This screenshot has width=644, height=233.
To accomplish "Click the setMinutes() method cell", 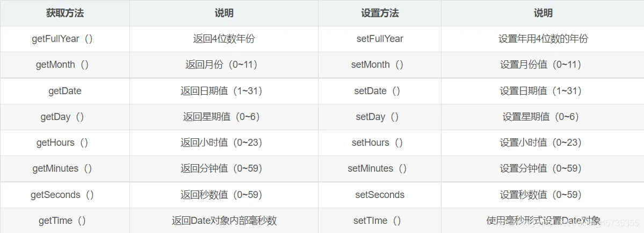I will coord(378,168).
